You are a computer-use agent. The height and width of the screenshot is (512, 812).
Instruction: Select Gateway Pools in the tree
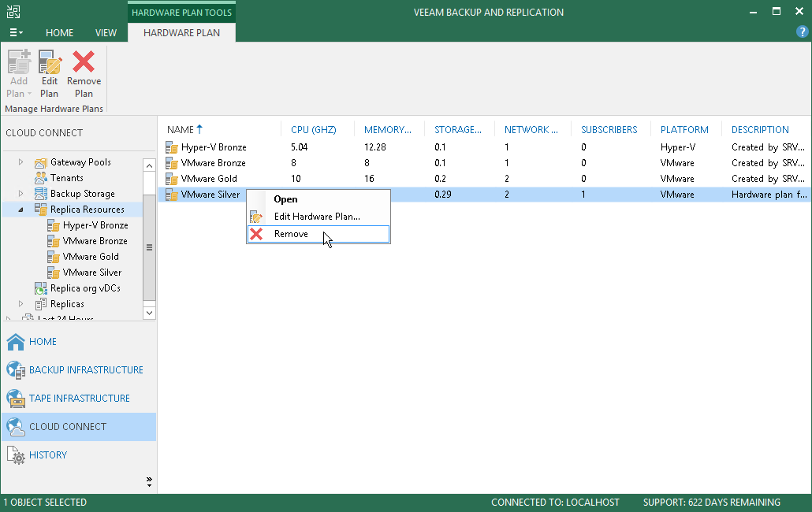click(x=80, y=162)
